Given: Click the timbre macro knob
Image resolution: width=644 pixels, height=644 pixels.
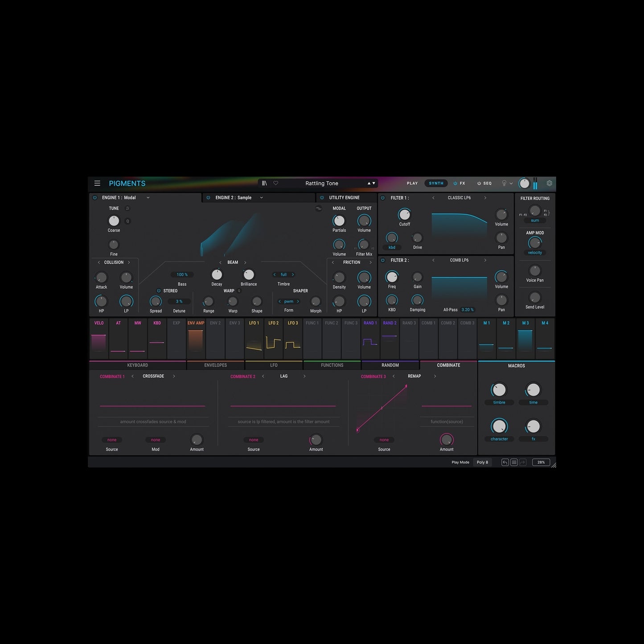Looking at the screenshot, I should click(x=499, y=390).
